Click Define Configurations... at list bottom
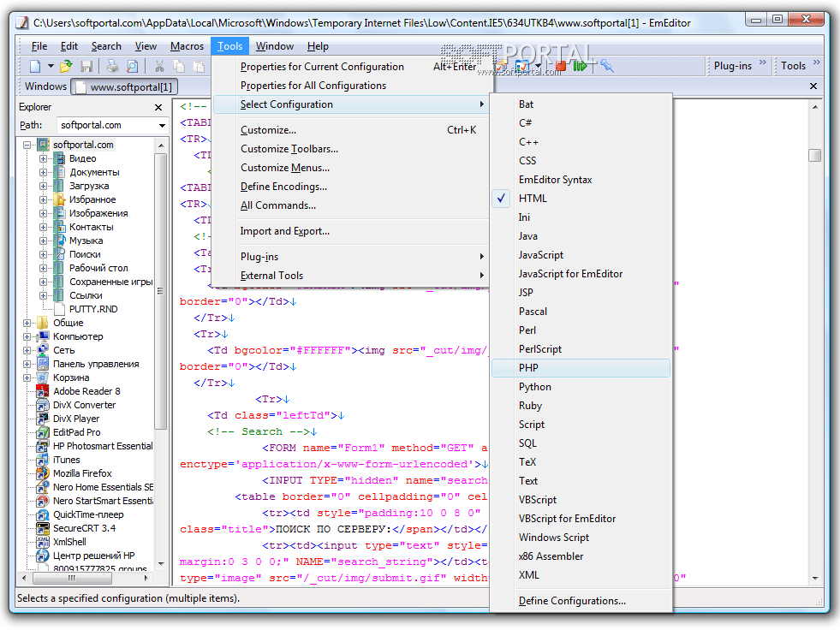The height and width of the screenshot is (630, 840). [x=572, y=601]
